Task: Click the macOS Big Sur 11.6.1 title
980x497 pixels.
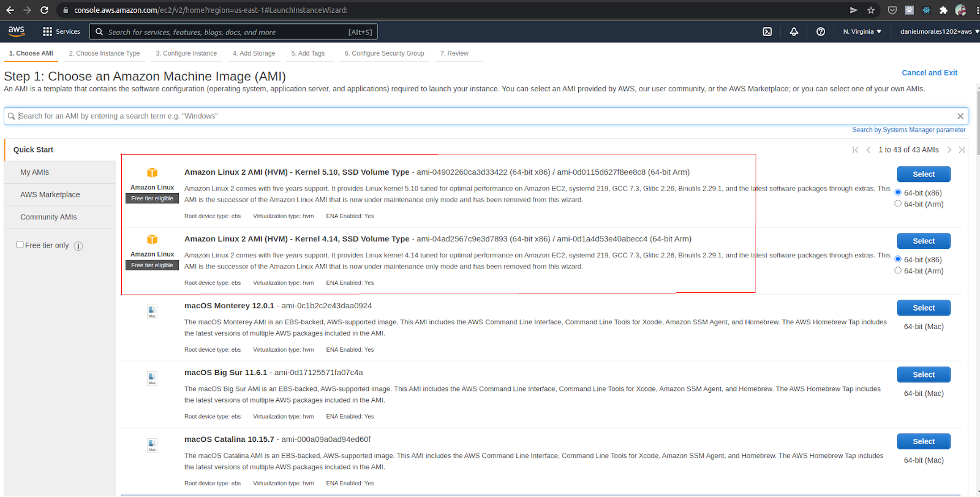Action: click(226, 373)
